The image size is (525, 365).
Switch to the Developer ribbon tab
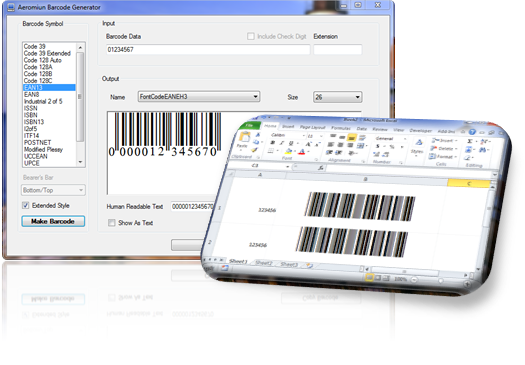click(421, 131)
